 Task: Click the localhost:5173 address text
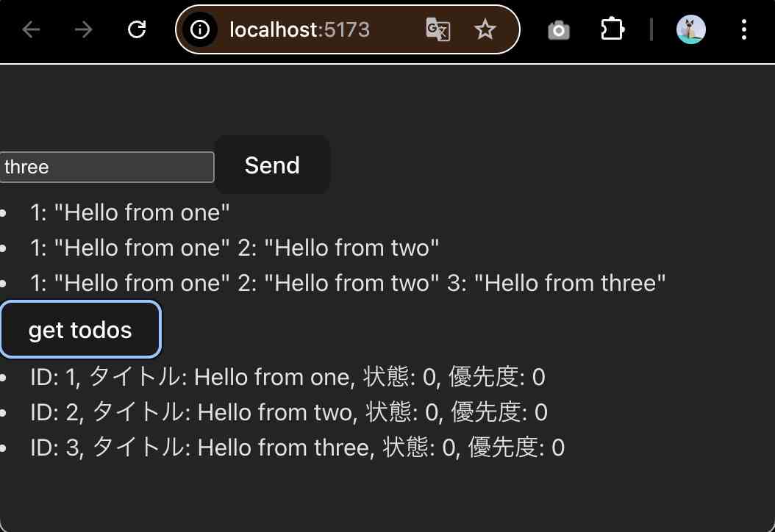tap(299, 29)
